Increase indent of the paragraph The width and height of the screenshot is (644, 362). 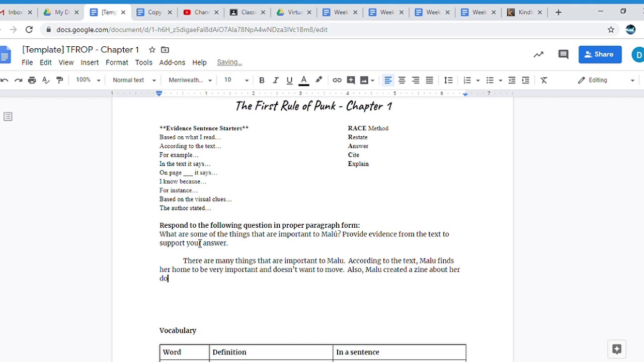525,80
